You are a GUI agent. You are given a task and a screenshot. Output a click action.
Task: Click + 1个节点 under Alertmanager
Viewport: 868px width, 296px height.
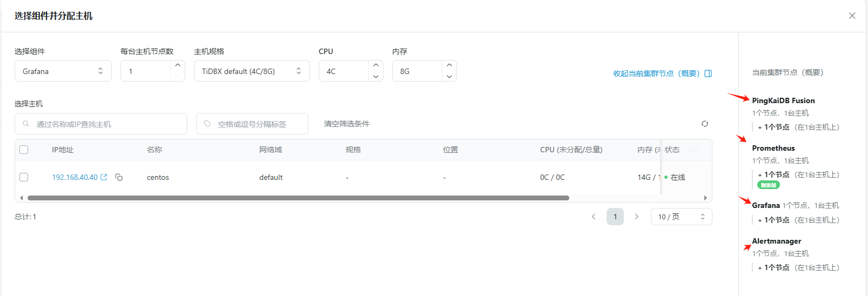[x=773, y=267]
